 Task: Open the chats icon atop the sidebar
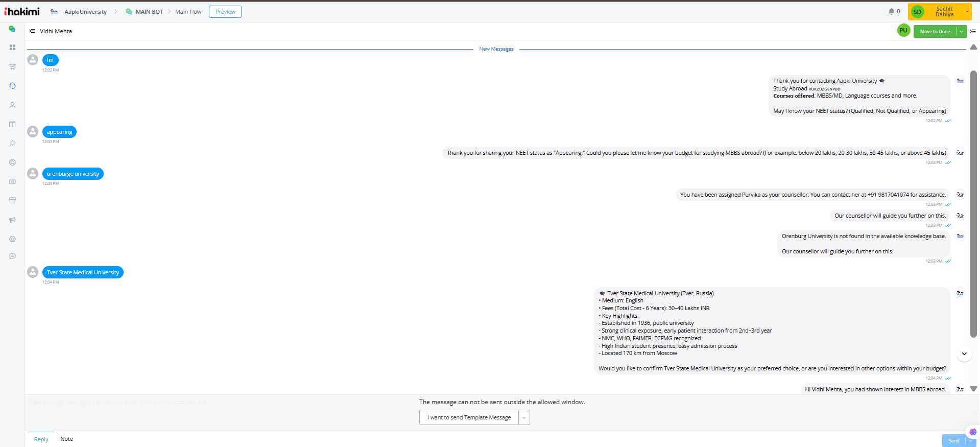point(12,29)
